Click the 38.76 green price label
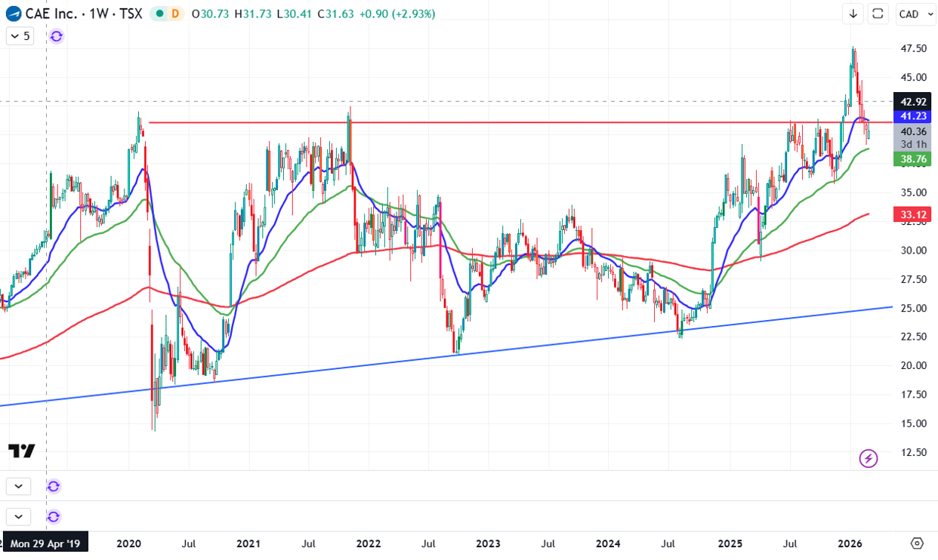Screen dimensions: 938x560 [914, 159]
